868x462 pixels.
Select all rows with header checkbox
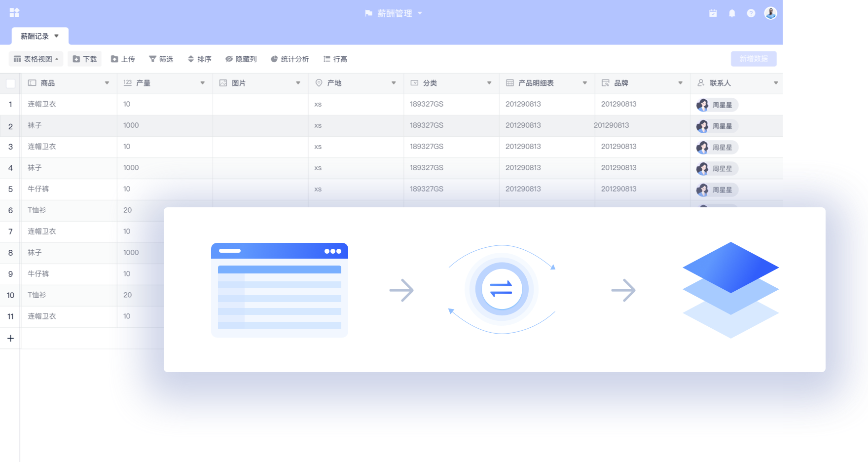(10, 83)
